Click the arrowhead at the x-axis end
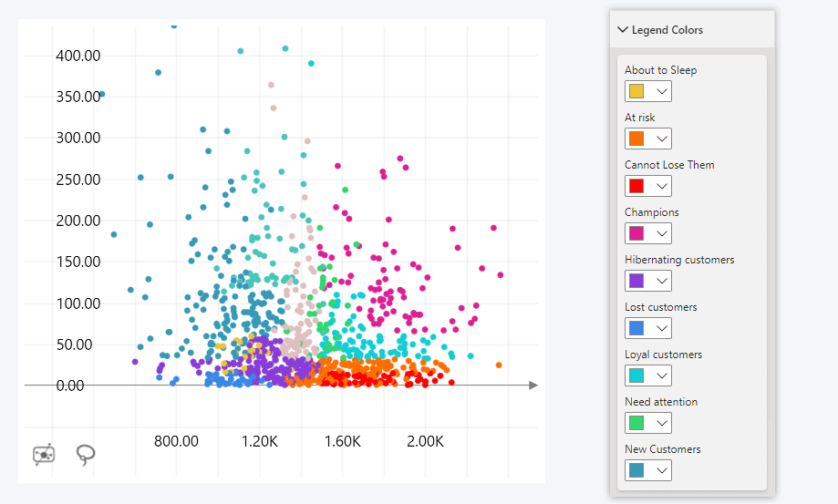The image size is (838, 504). 533,386
